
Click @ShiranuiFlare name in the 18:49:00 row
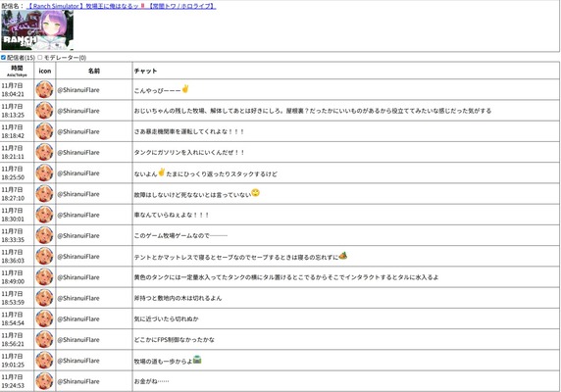[x=78, y=277]
